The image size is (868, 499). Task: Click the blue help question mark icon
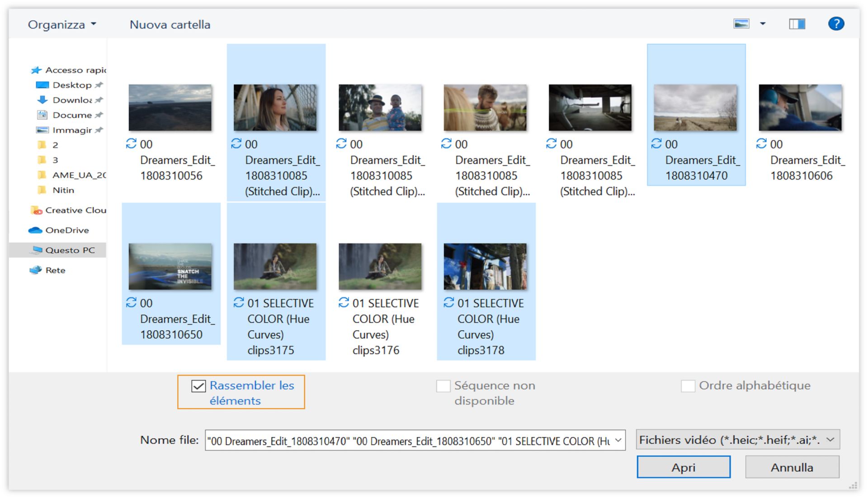836,24
